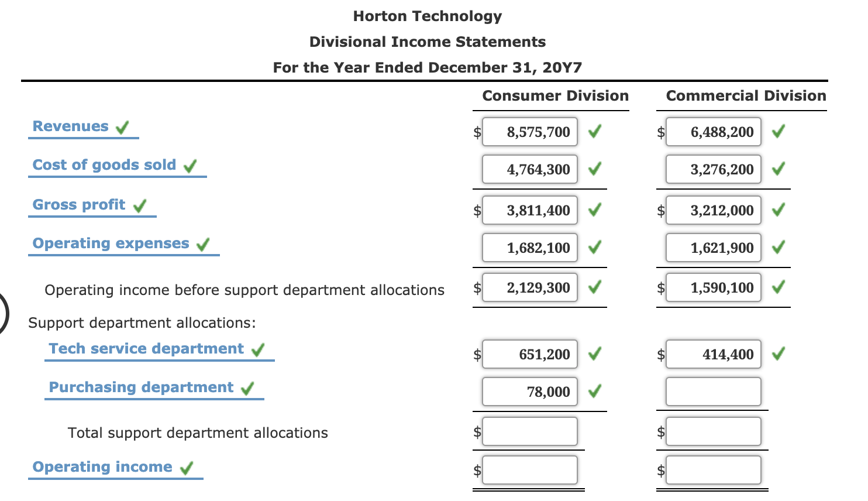Screen dimensions: 868x501
Task: Click green checkmark beside Consumer 3,811,400
Action: click(x=594, y=210)
